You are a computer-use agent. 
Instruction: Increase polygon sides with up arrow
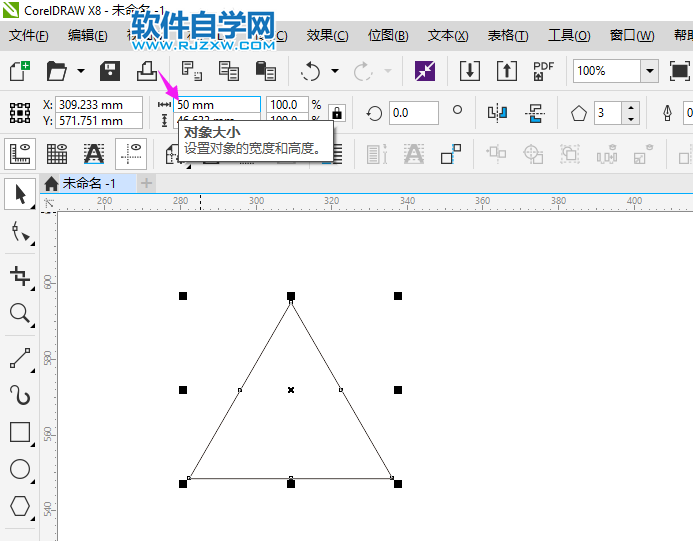[x=631, y=107]
